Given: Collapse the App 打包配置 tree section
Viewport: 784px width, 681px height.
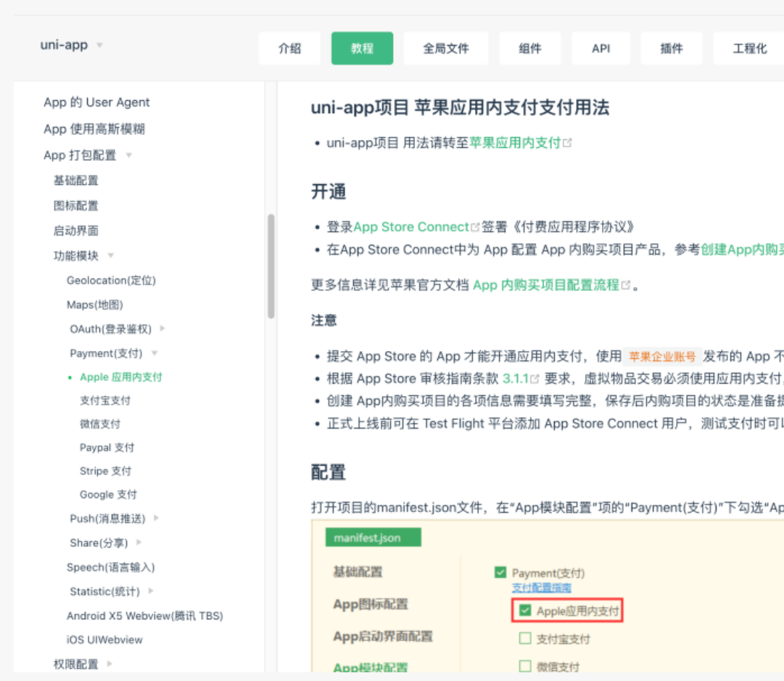Looking at the screenshot, I should point(129,155).
